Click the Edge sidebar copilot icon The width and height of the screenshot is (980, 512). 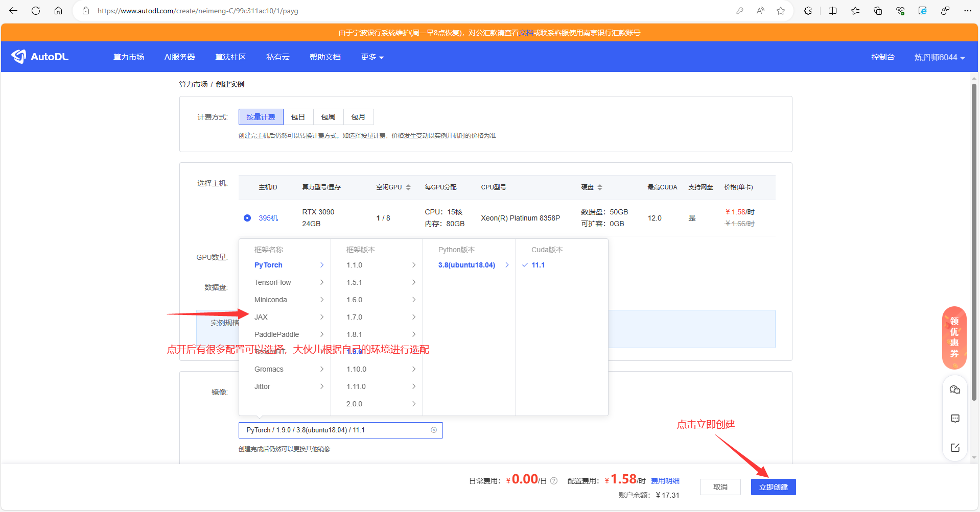(923, 11)
